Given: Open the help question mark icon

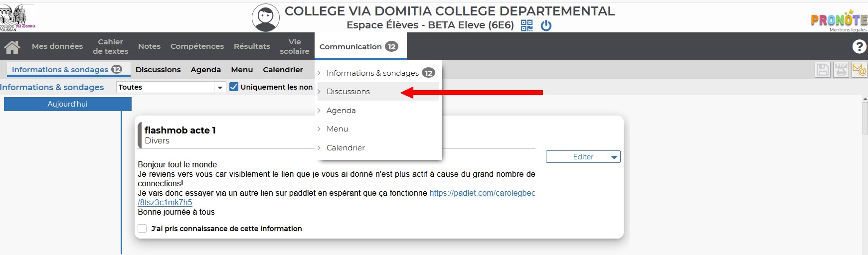Looking at the screenshot, I should 859,46.
